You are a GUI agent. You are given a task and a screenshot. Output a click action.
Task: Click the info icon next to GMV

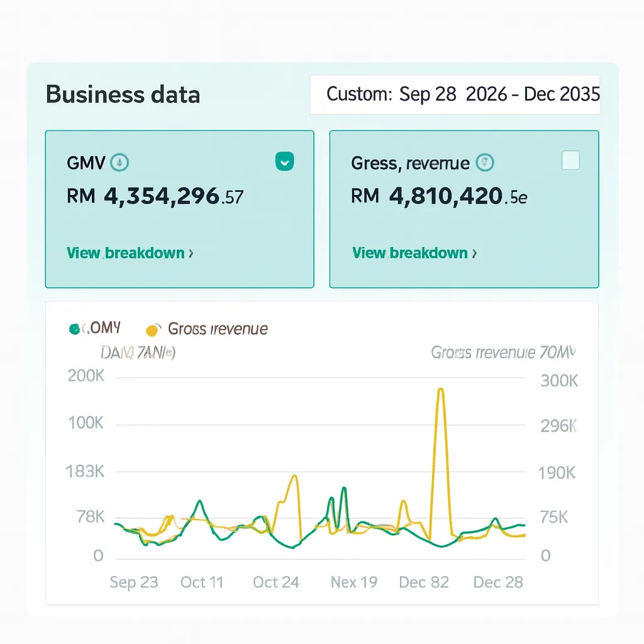(119, 164)
